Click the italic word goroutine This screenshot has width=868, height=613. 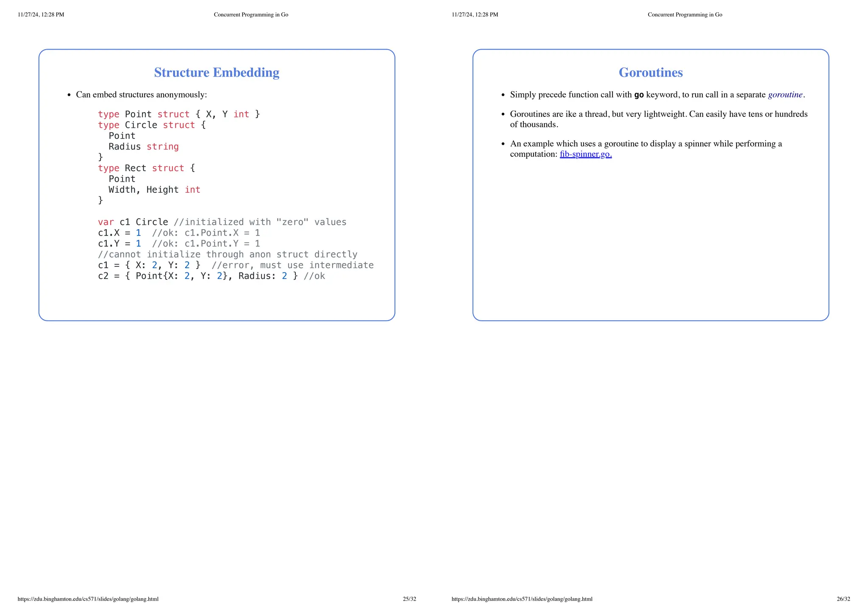785,94
